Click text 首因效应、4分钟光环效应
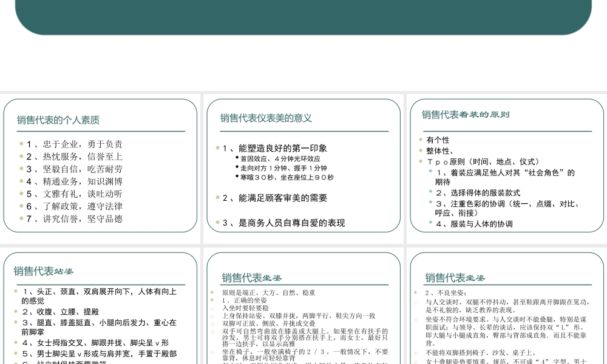This screenshot has width=607, height=364. pos(280,158)
